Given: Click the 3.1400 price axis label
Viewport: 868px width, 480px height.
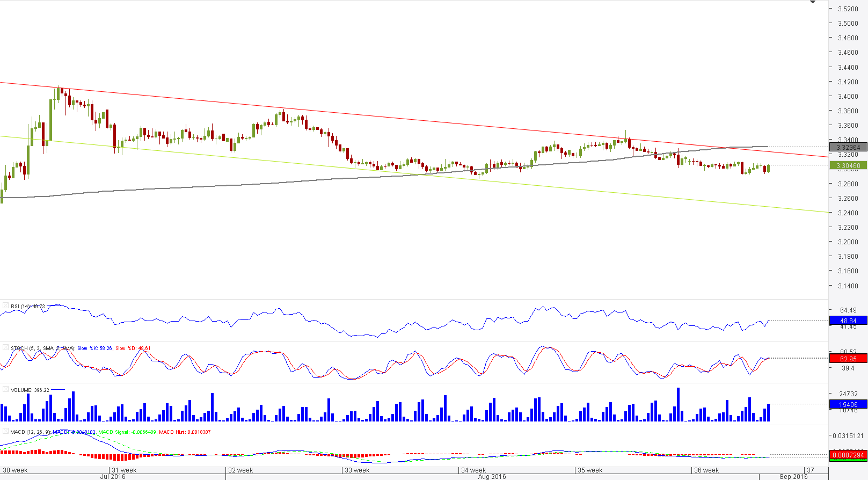Looking at the screenshot, I should tap(848, 286).
